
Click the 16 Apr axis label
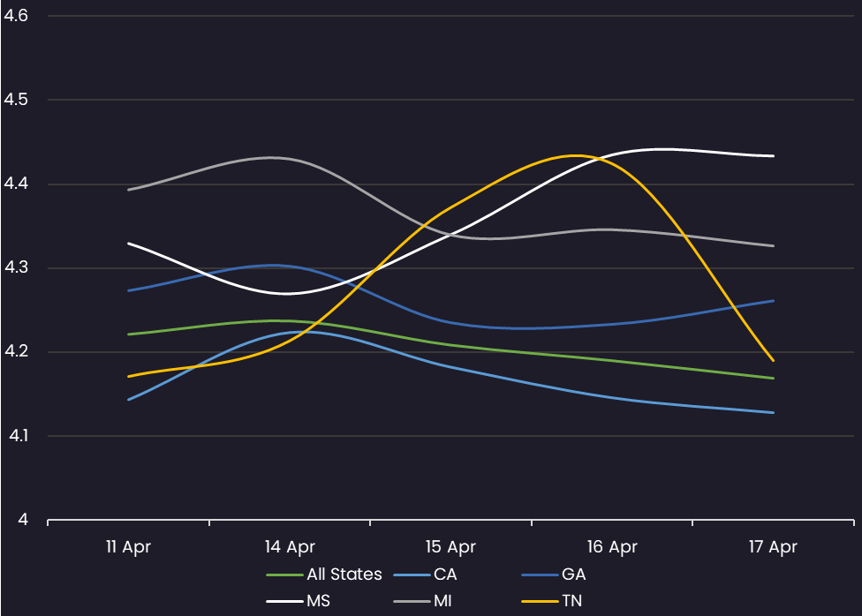(x=612, y=547)
